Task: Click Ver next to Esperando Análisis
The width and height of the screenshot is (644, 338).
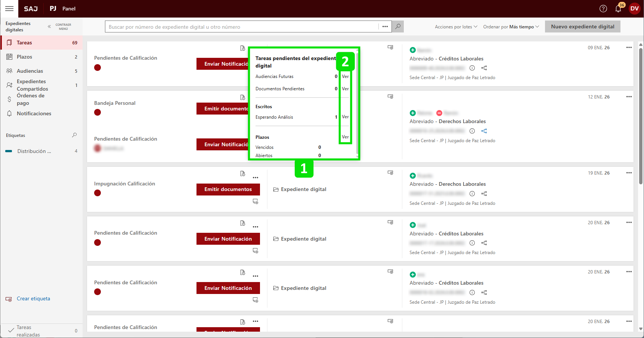Action: point(345,117)
